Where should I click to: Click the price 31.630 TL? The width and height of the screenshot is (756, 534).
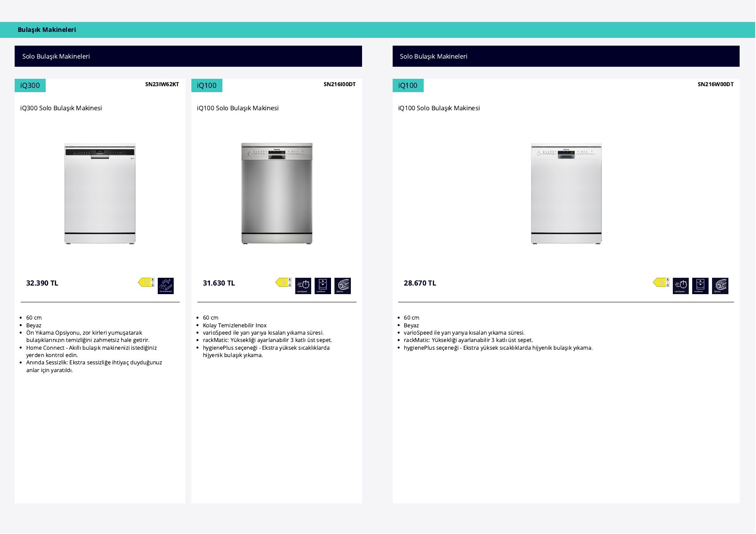click(219, 283)
